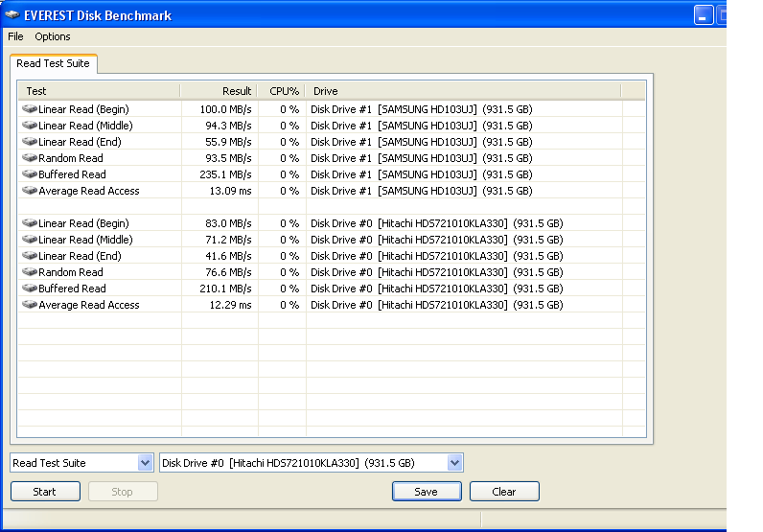Select the 94.3 MB/s result cell
Screen dimensions: 763x532
228,126
